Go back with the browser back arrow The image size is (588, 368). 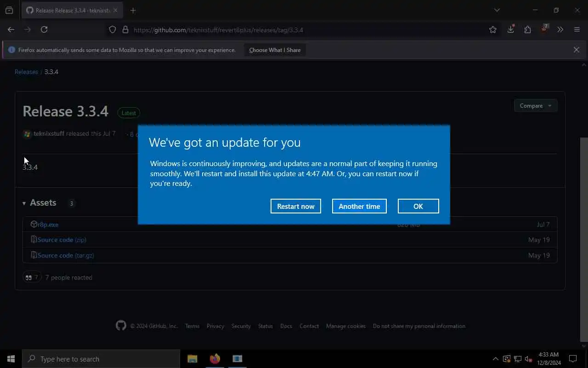click(11, 29)
